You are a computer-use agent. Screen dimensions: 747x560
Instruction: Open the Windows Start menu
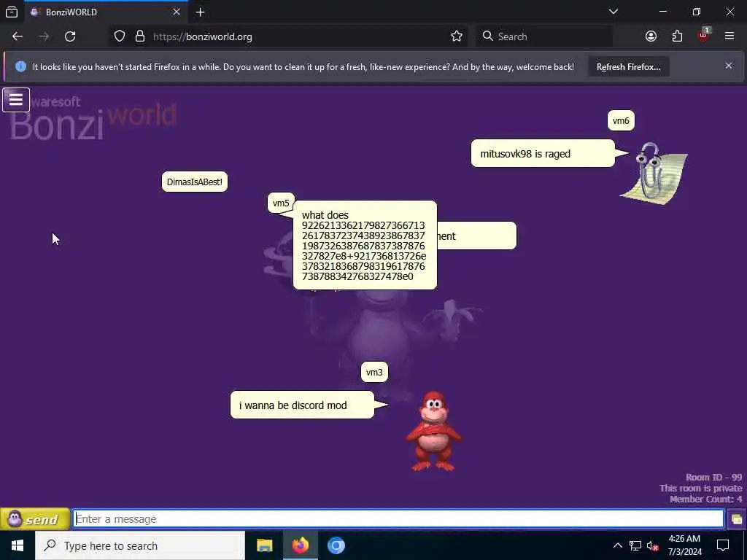click(x=18, y=545)
